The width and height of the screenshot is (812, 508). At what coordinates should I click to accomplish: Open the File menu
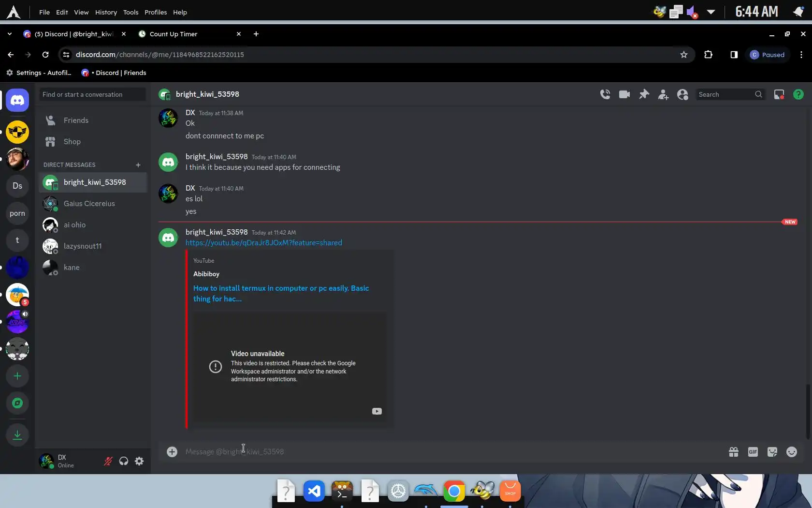click(44, 12)
